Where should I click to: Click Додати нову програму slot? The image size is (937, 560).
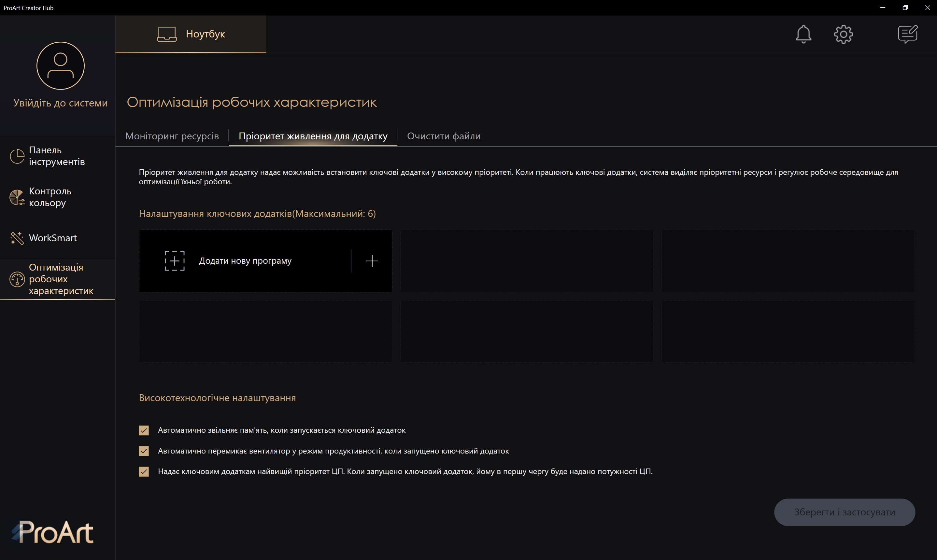(245, 261)
